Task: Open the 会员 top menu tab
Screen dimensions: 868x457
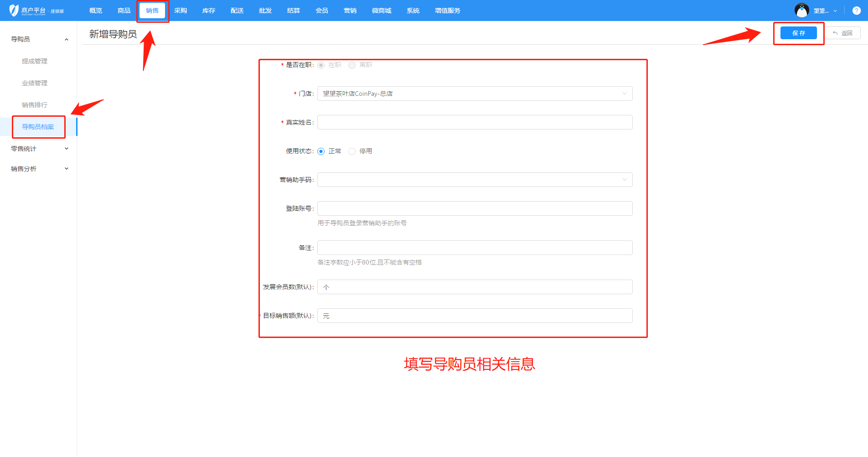Action: point(322,10)
